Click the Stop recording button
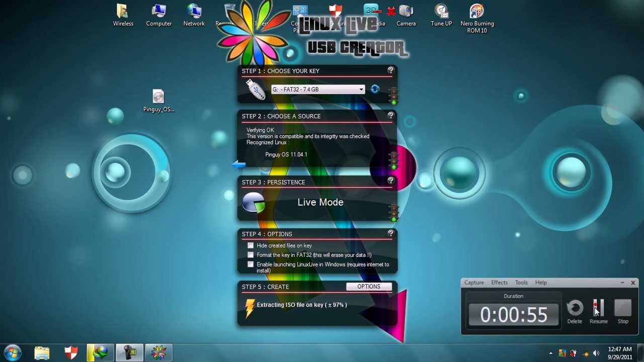This screenshot has width=644, height=362. coord(623,312)
